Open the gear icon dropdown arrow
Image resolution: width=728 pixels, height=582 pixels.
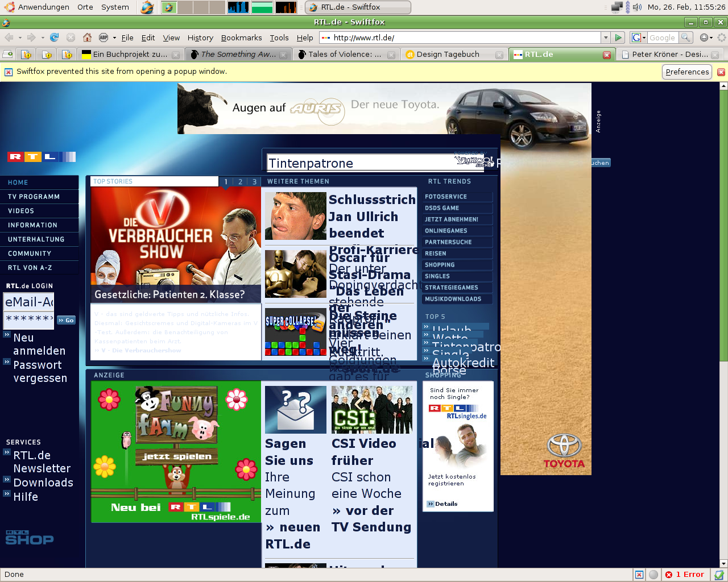click(711, 38)
